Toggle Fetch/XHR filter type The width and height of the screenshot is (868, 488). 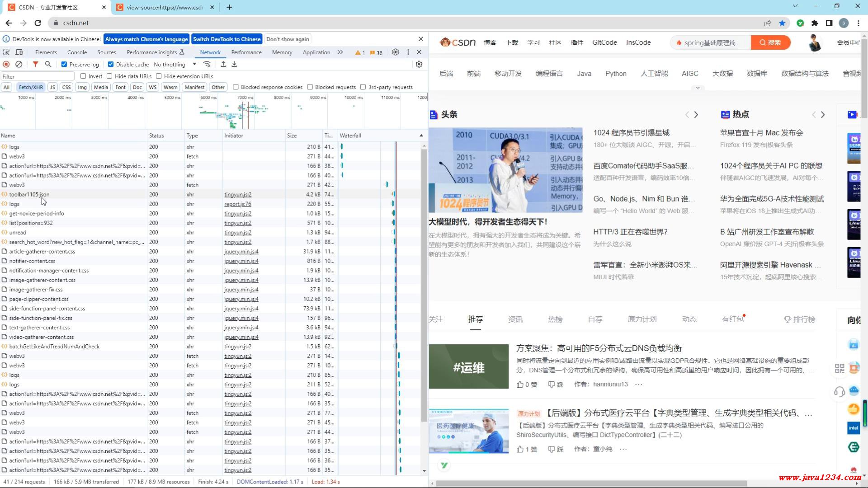pyautogui.click(x=31, y=87)
